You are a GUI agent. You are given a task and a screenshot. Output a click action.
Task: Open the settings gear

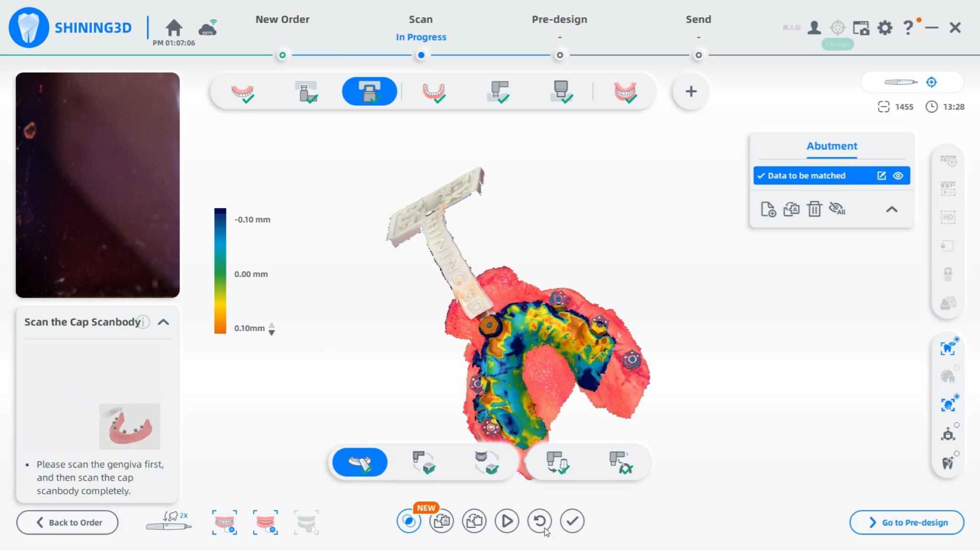885,28
